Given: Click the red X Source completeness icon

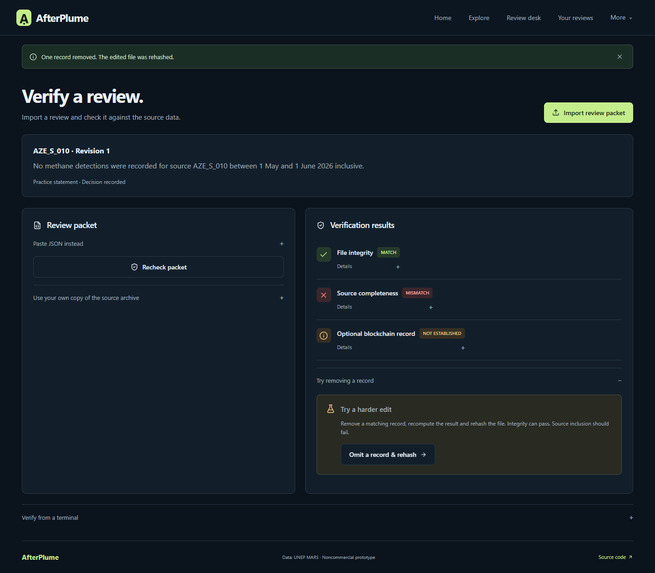Looking at the screenshot, I should (x=324, y=295).
